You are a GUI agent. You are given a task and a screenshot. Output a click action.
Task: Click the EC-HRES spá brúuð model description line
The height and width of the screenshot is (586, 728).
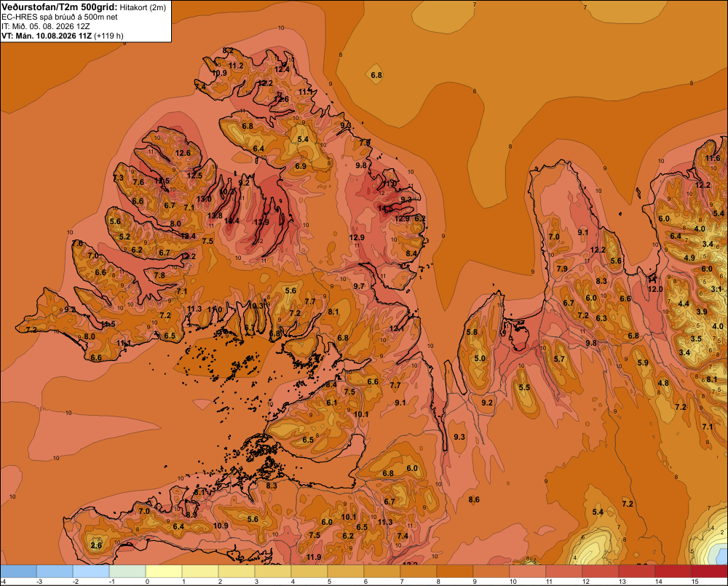coord(60,17)
